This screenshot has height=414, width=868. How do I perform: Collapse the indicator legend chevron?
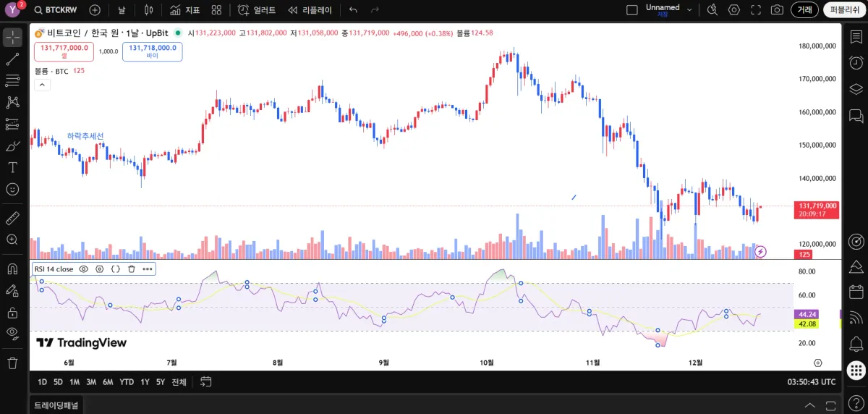pyautogui.click(x=41, y=85)
